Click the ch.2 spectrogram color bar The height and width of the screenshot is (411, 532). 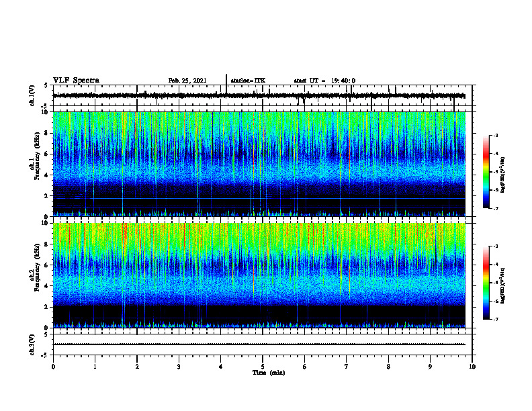pyautogui.click(x=486, y=283)
